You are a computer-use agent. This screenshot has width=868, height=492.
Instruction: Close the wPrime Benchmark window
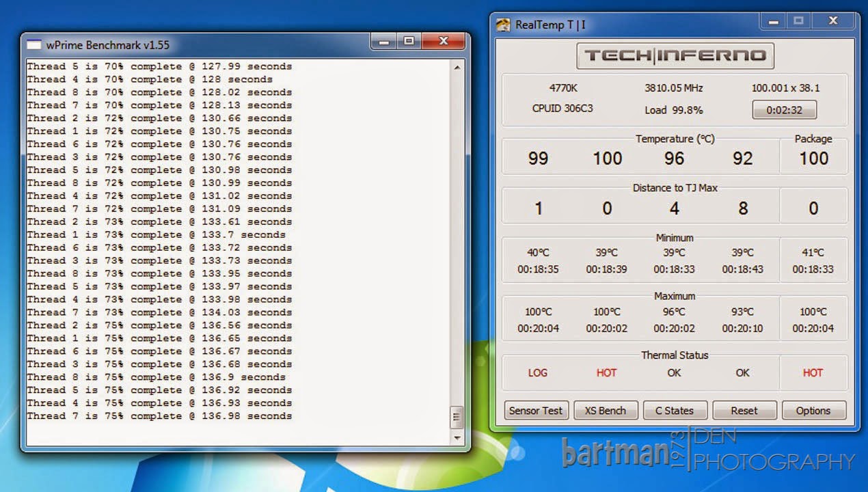(443, 42)
